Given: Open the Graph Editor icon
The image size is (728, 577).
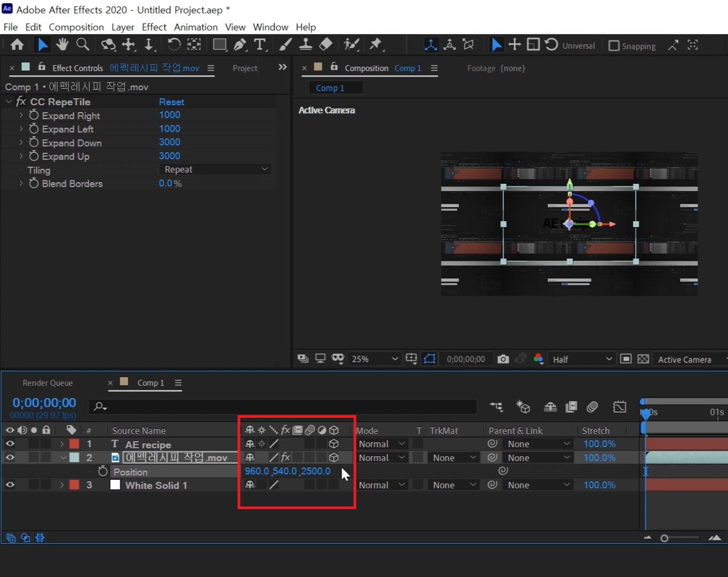Looking at the screenshot, I should tap(619, 407).
